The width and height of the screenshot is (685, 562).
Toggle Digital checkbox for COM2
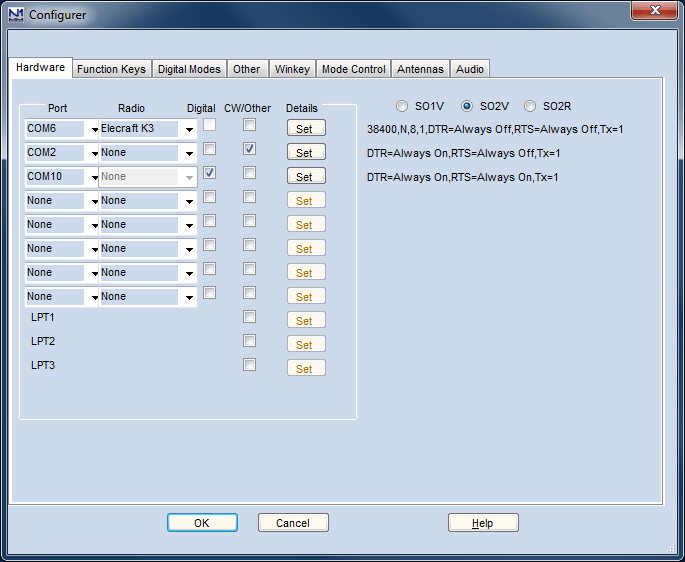click(x=210, y=149)
